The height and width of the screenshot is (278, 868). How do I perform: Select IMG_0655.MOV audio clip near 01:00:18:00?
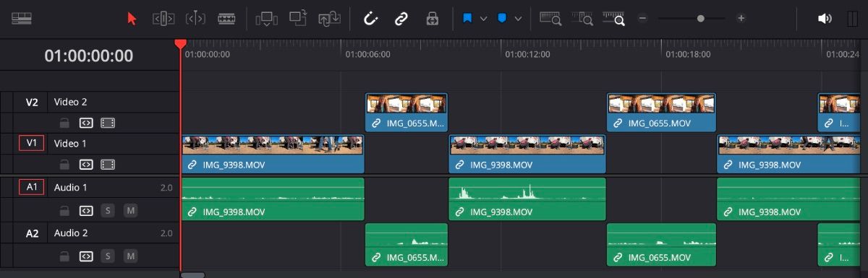[661, 245]
